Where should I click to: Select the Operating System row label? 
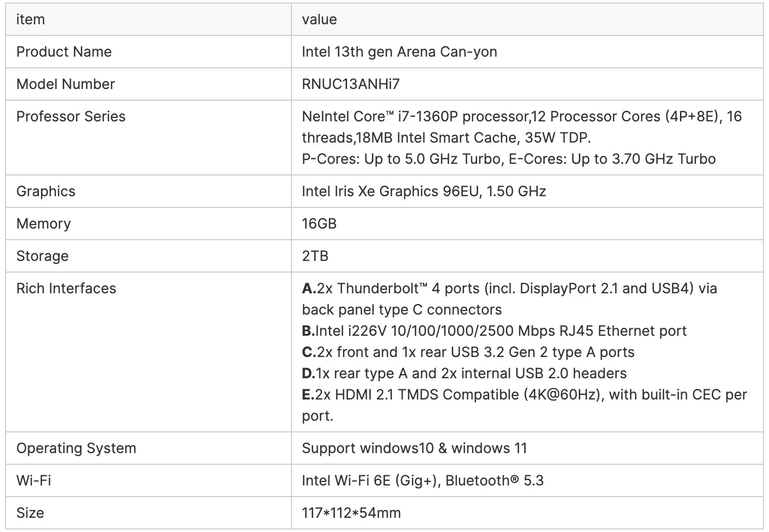point(76,449)
